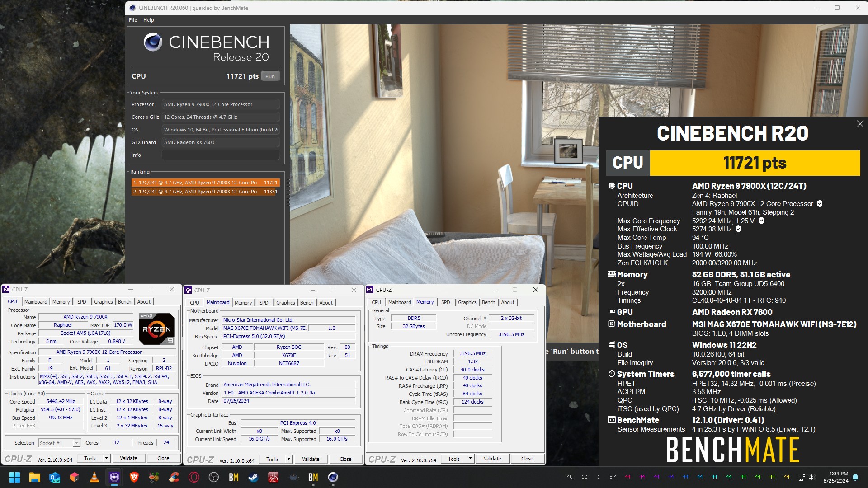Click the GPU section icon in BenchMate
Screen dimensions: 868x488
click(612, 312)
